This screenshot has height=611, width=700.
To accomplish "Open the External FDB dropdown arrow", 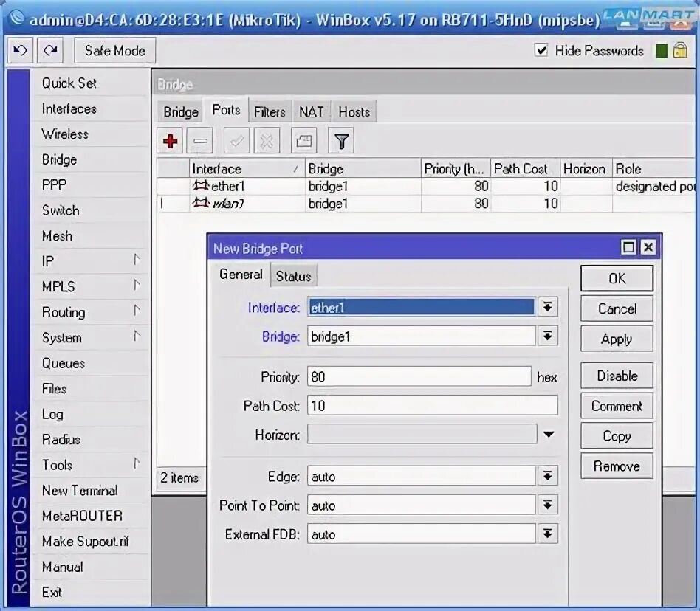I will (x=547, y=534).
